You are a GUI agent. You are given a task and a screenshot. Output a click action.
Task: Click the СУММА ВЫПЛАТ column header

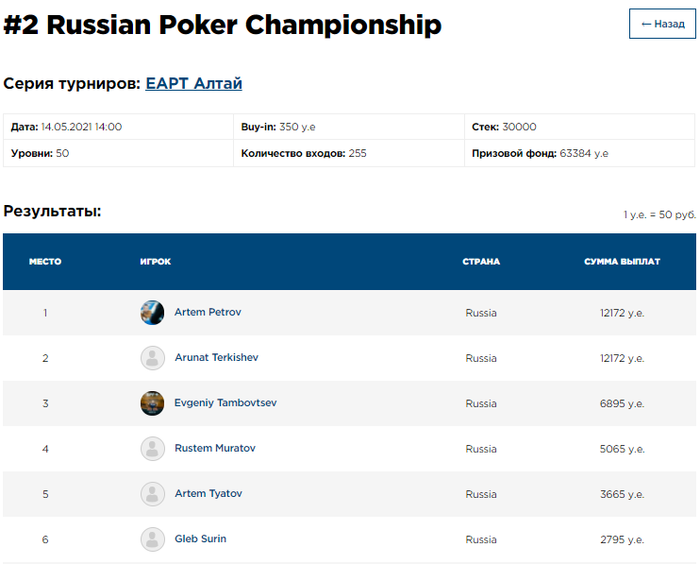click(x=622, y=262)
